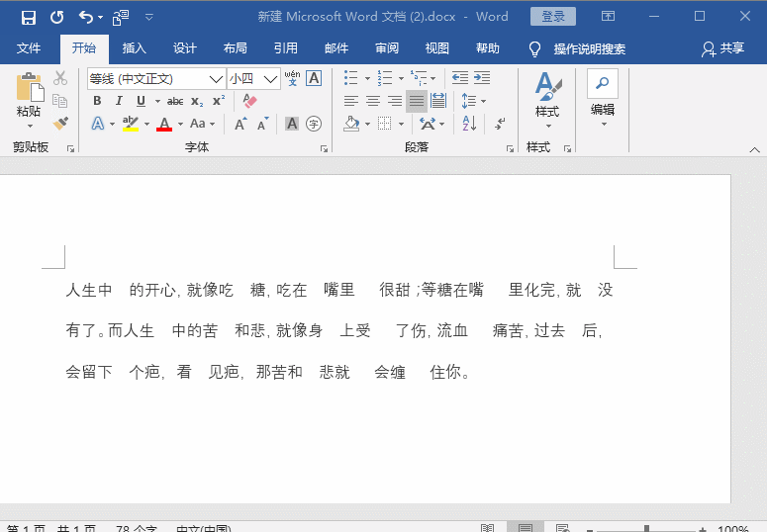The width and height of the screenshot is (767, 532).
Task: Select Justify alignment
Action: (x=417, y=101)
